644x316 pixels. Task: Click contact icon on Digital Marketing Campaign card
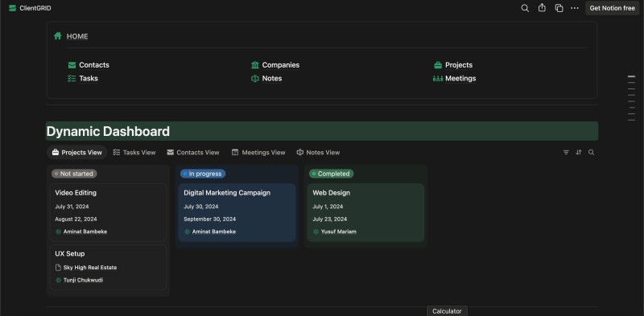pyautogui.click(x=188, y=232)
